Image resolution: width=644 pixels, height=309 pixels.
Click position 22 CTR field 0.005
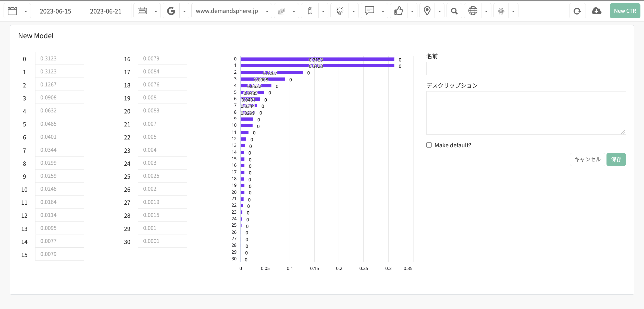[x=162, y=137]
